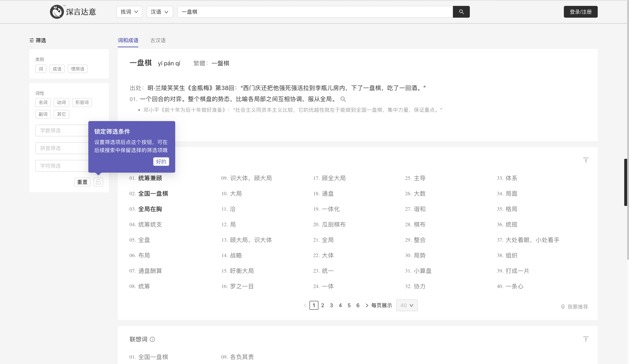Screen dimensions: 629x364
Task: Open result 大处着眼，小处着手
Action: click(x=532, y=240)
